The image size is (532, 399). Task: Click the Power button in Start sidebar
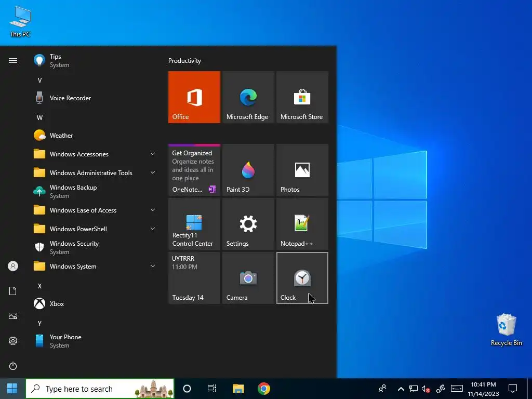[x=13, y=366]
